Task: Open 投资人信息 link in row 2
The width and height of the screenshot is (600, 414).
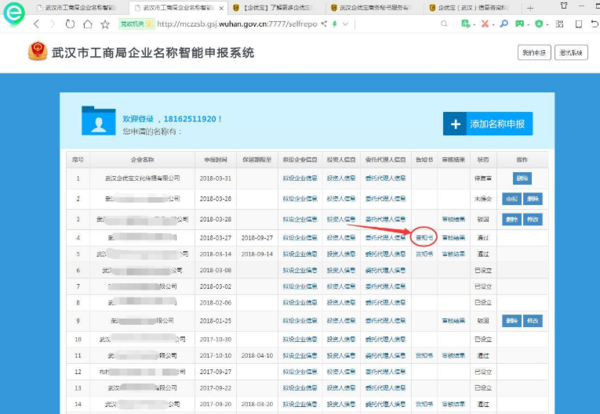Action: point(341,199)
